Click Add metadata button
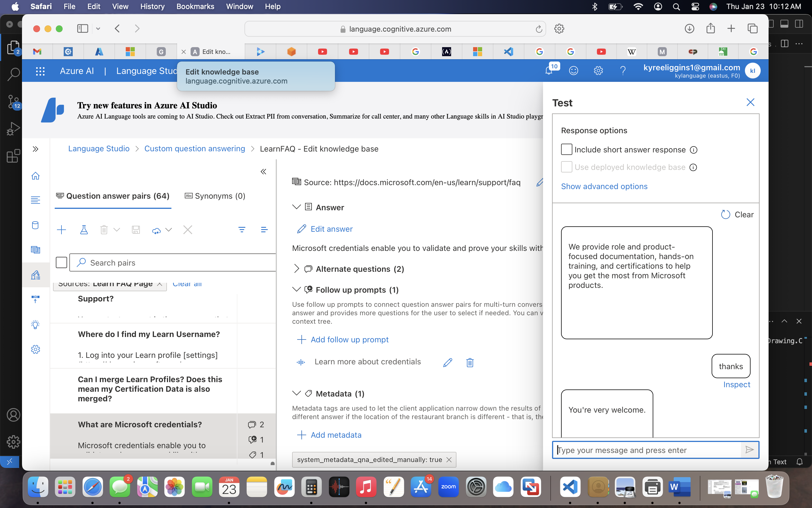Screen dimensions: 812x508 (329, 435)
